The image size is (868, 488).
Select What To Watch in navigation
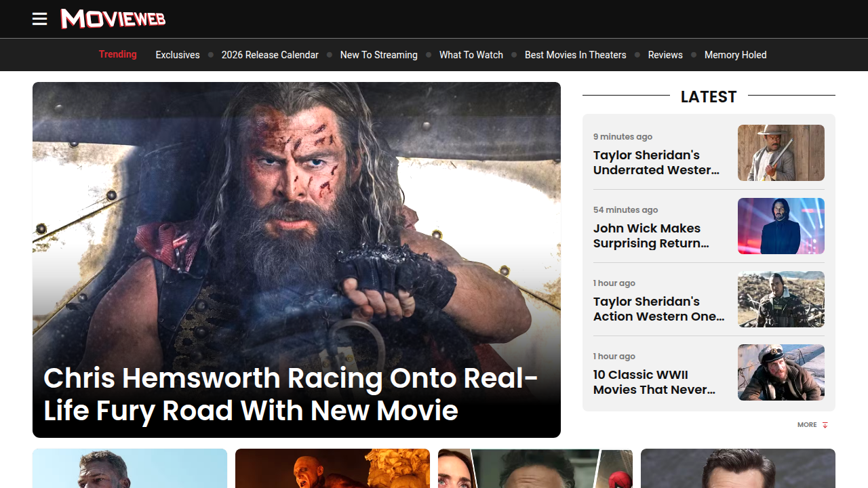pos(471,55)
